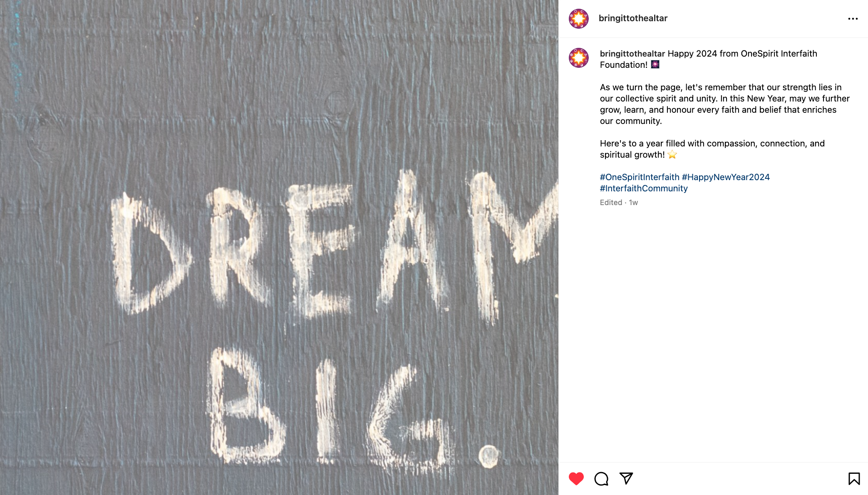This screenshot has width=868, height=495.
Task: Share post via paper plane icon
Action: point(626,478)
